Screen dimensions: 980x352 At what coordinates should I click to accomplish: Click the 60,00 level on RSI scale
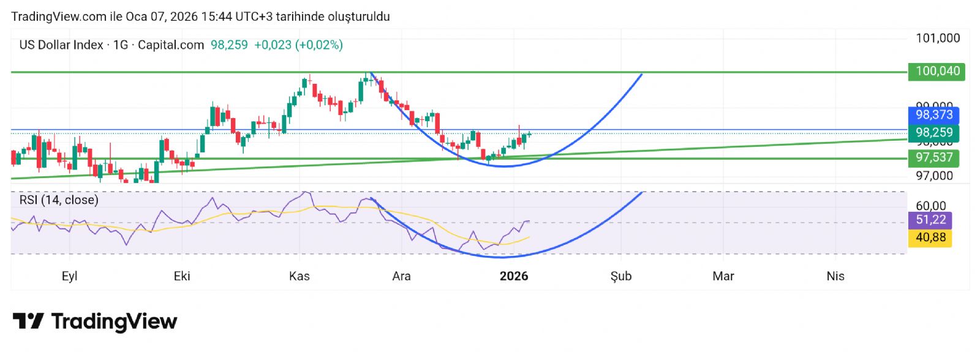tap(930, 206)
